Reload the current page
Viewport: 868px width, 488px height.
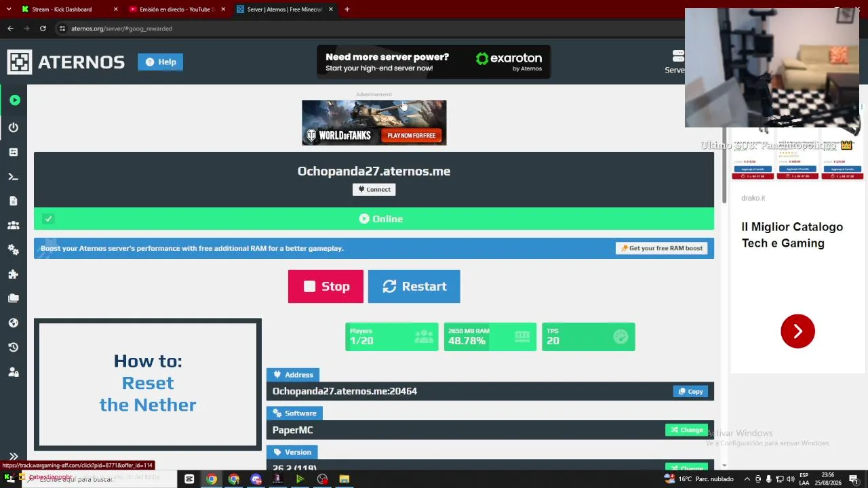[43, 28]
